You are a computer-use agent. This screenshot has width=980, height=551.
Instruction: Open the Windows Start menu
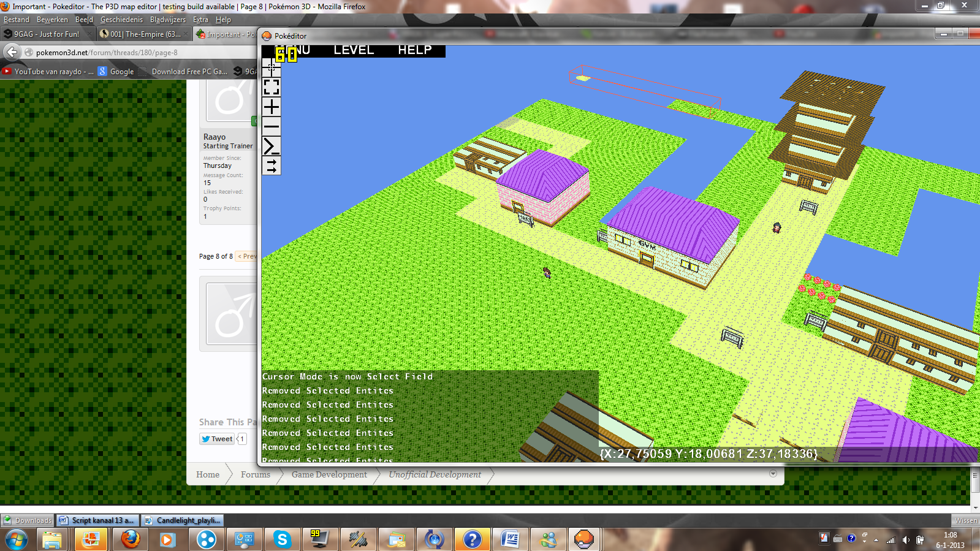pyautogui.click(x=17, y=539)
